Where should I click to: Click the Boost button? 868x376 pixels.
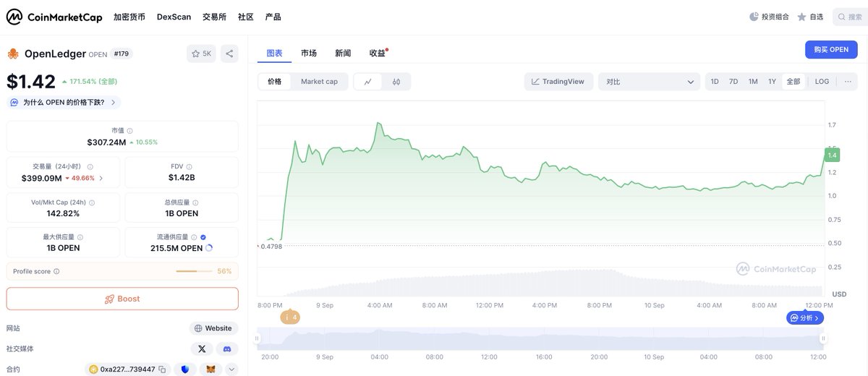tap(122, 299)
